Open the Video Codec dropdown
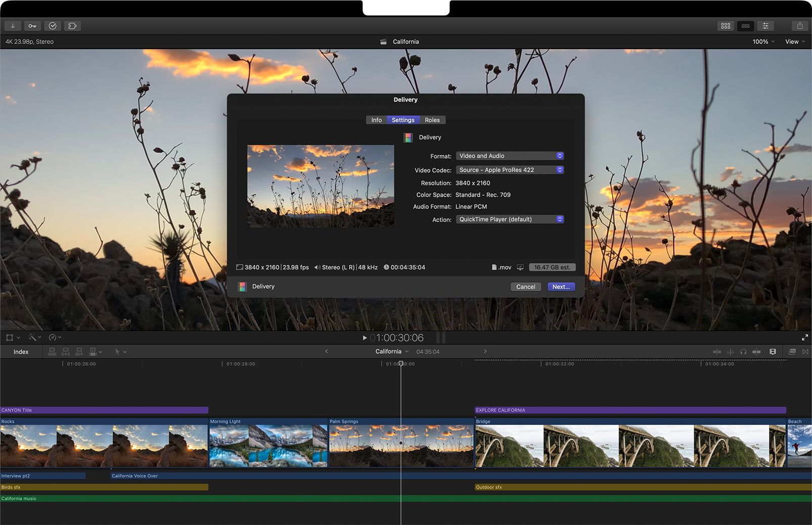Screen dimensions: 812x525 tap(510, 170)
